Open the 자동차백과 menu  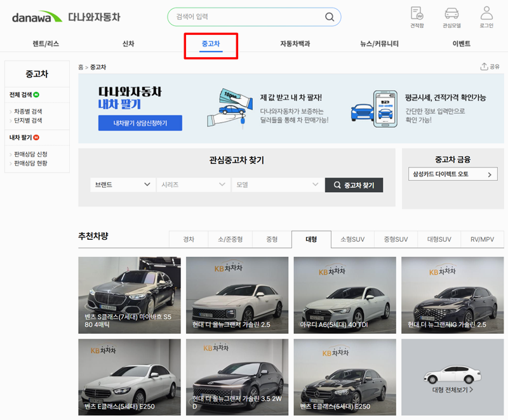pyautogui.click(x=295, y=44)
